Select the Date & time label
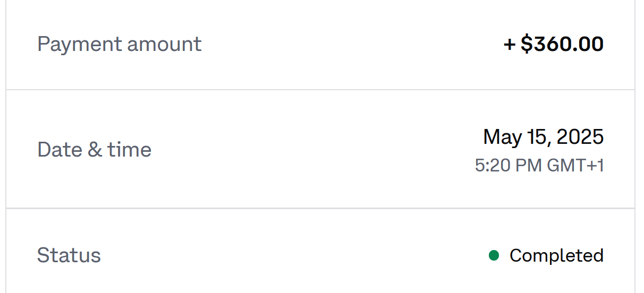Viewport: 644px width, 293px height. tap(94, 150)
